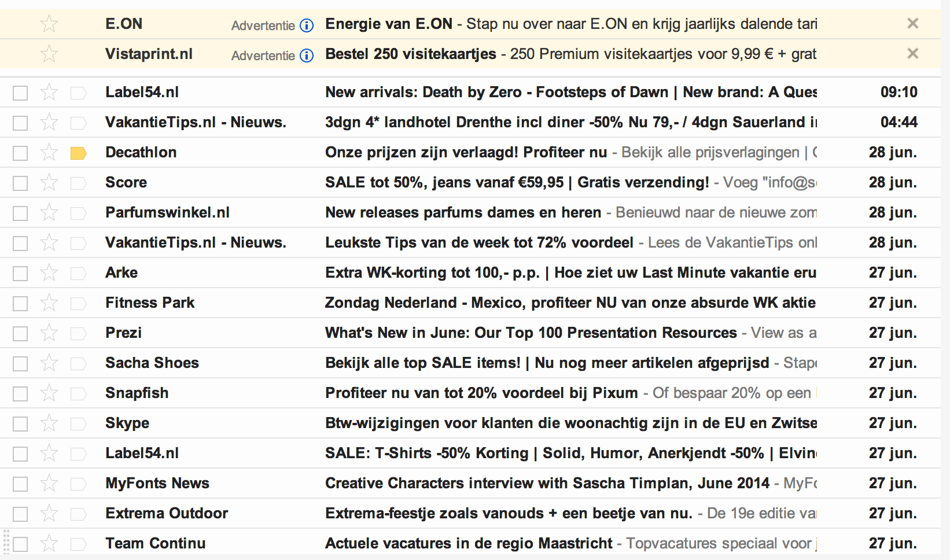Open Bestel 250 visitekaartjes ad
Screen dimensions: 950x560
coord(571,54)
